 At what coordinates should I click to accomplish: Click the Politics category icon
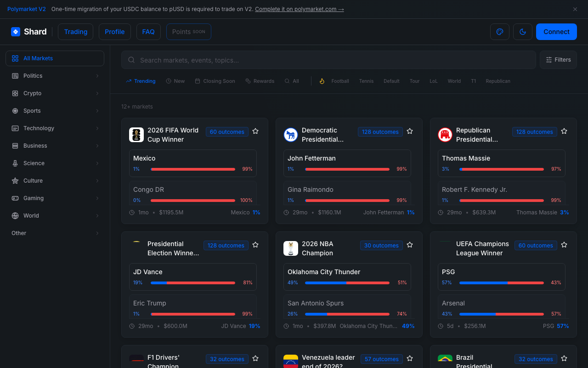tap(15, 76)
